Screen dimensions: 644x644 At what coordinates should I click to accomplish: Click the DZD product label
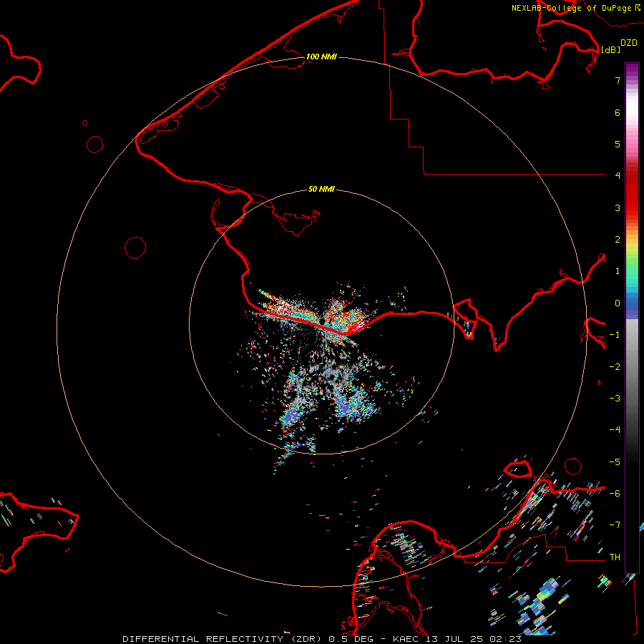(x=628, y=42)
